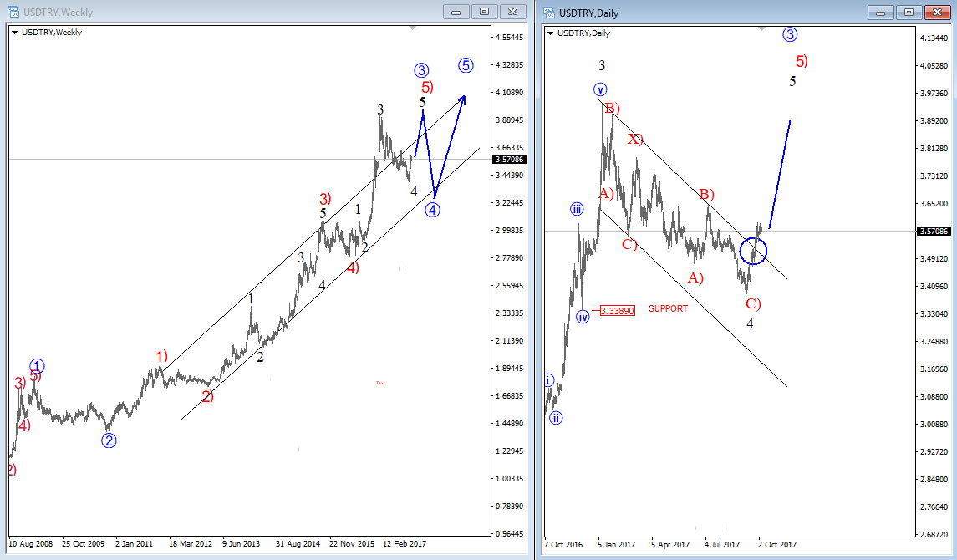Click the USDTRY,Daily title bar
This screenshot has height=560, width=957.
pyautogui.click(x=710, y=13)
